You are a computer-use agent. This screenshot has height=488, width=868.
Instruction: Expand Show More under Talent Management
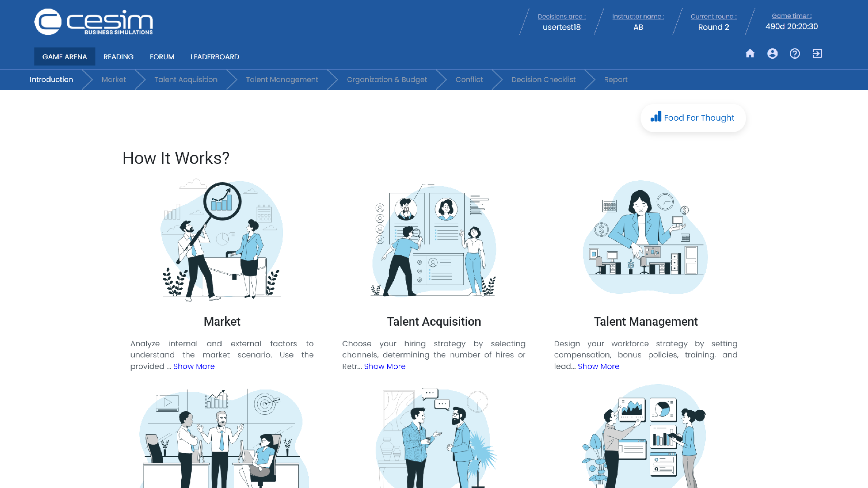[x=599, y=366]
